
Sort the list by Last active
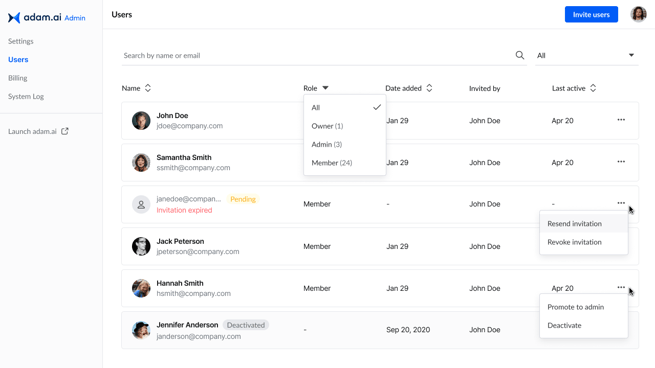click(593, 88)
